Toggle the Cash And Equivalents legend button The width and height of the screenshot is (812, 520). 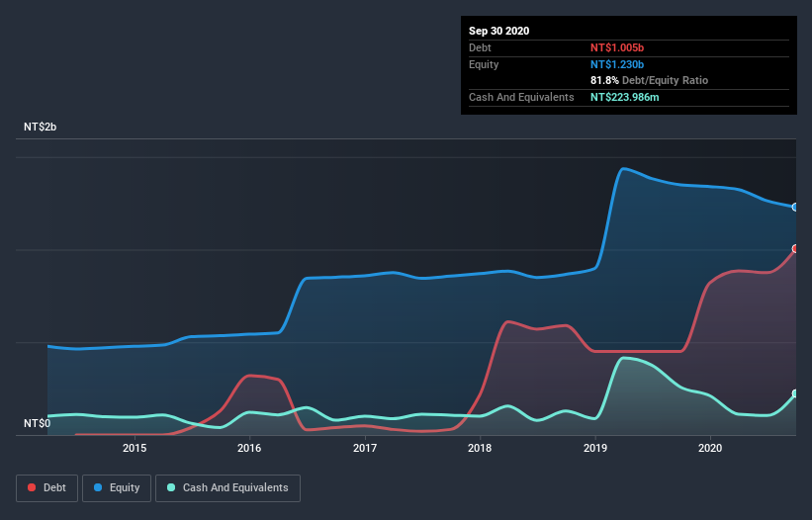[x=227, y=488]
